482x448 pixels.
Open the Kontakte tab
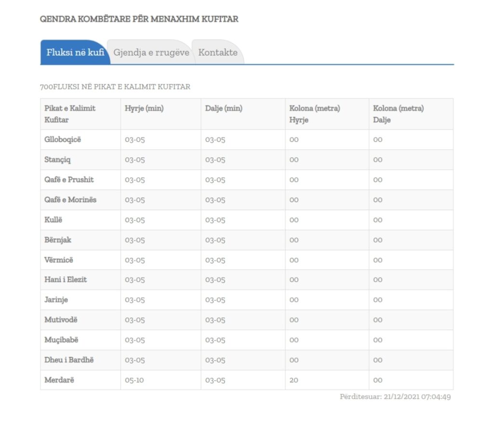[x=218, y=52]
